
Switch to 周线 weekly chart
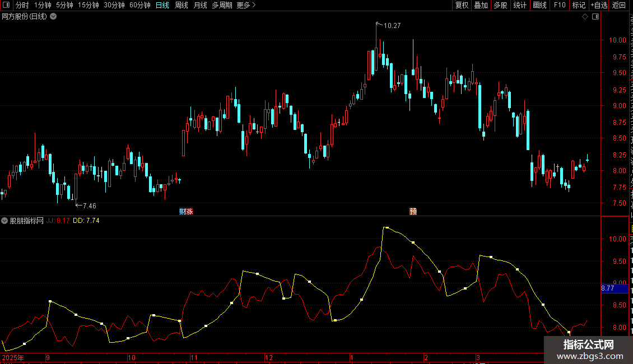click(x=181, y=5)
